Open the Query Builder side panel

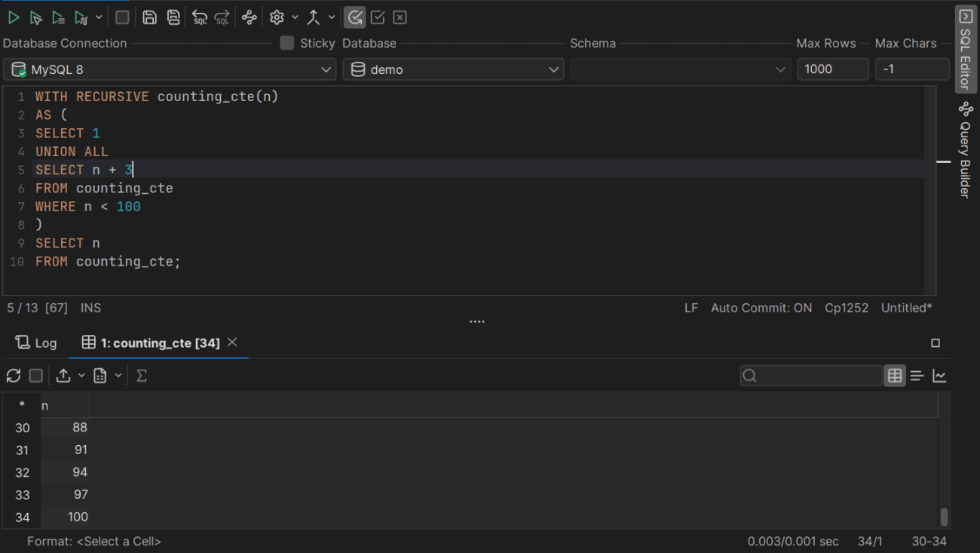pyautogui.click(x=966, y=149)
